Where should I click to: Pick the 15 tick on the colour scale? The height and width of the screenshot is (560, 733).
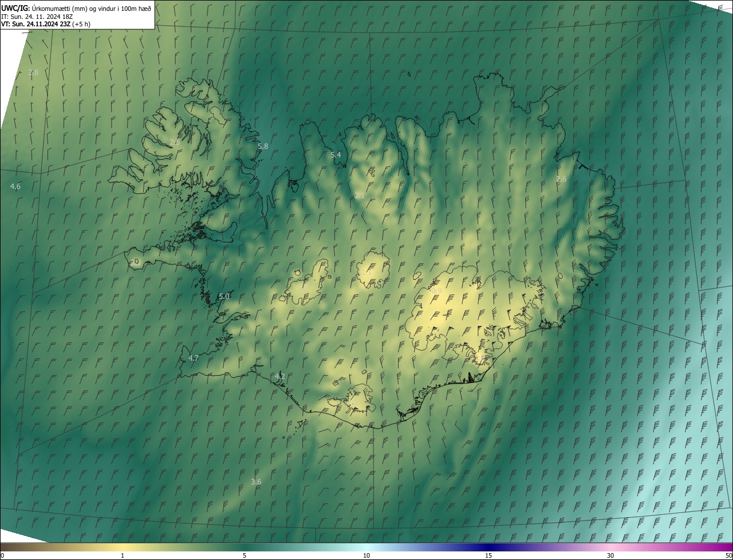(488, 556)
